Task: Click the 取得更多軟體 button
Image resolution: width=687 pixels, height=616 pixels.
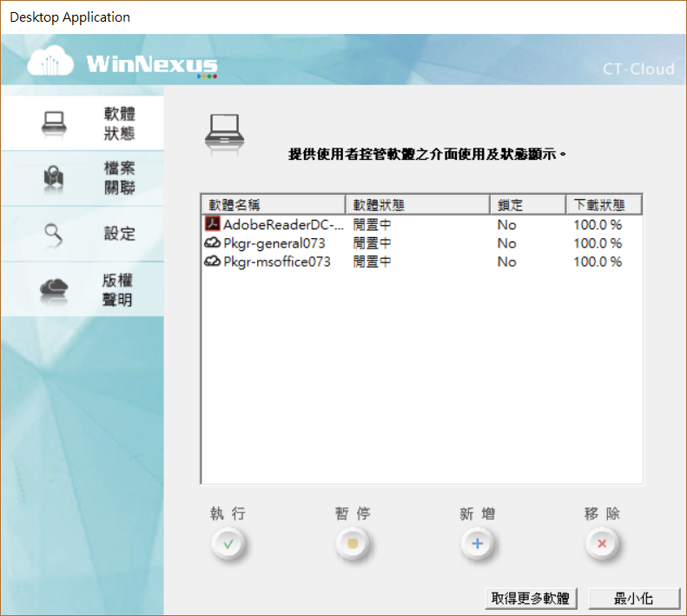Action: tap(531, 599)
